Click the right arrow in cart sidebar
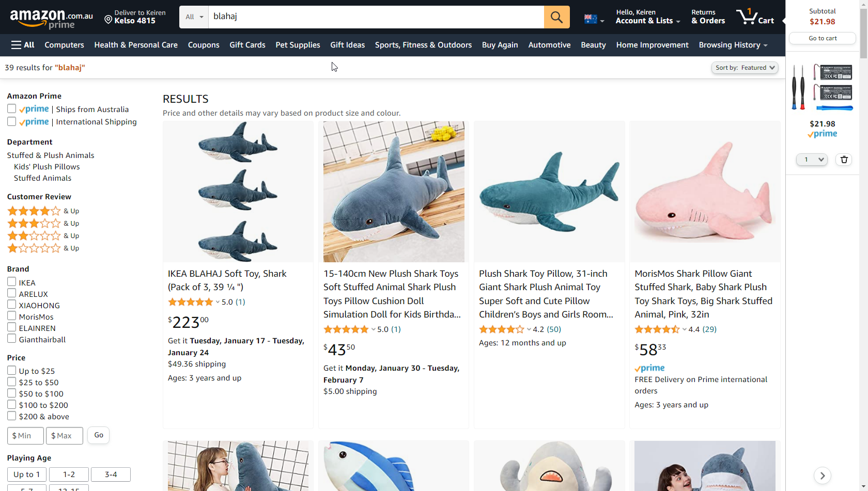868x491 pixels. 822,476
